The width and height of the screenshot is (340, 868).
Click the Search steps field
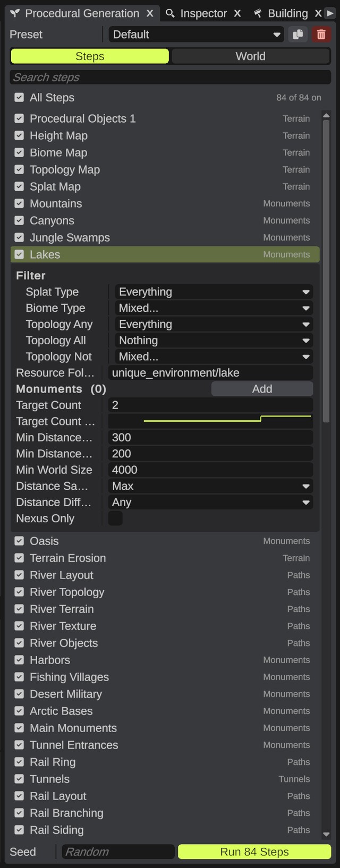coord(170,78)
